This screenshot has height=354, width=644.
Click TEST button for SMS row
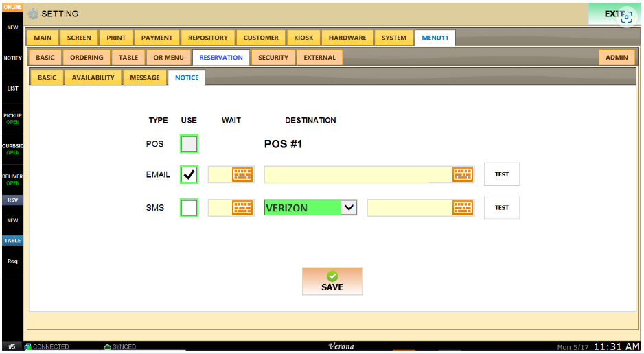click(x=502, y=207)
